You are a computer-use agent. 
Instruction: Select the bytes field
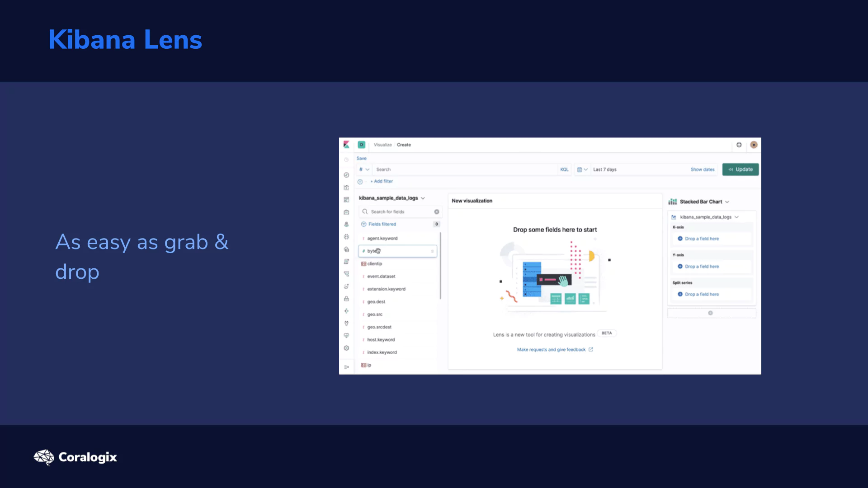pos(397,251)
